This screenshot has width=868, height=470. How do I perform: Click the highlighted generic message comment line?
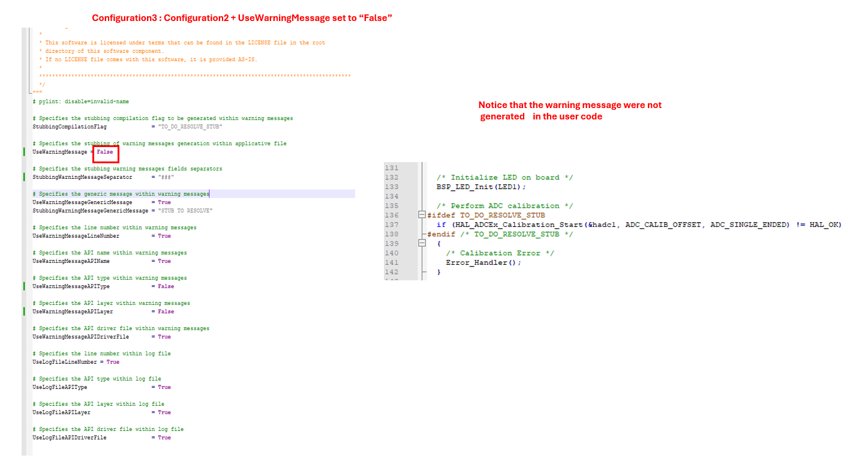(121, 194)
